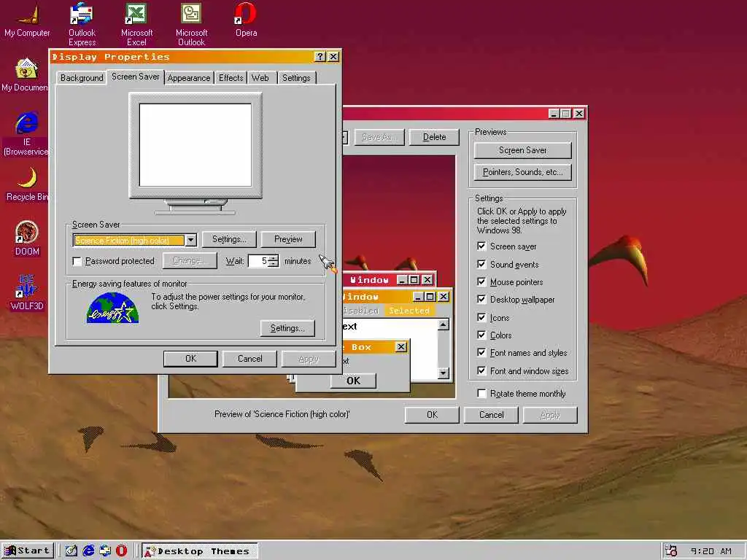
Task: Click preview scrollbar down arrow
Action: click(x=443, y=373)
